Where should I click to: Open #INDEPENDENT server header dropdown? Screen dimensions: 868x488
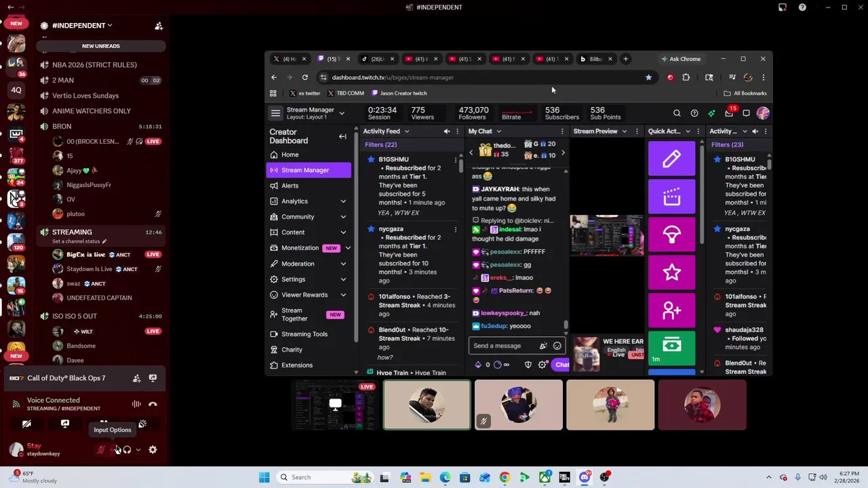click(82, 26)
